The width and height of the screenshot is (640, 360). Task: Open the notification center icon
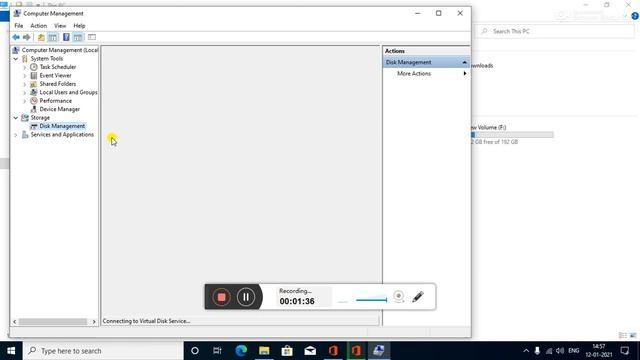624,351
